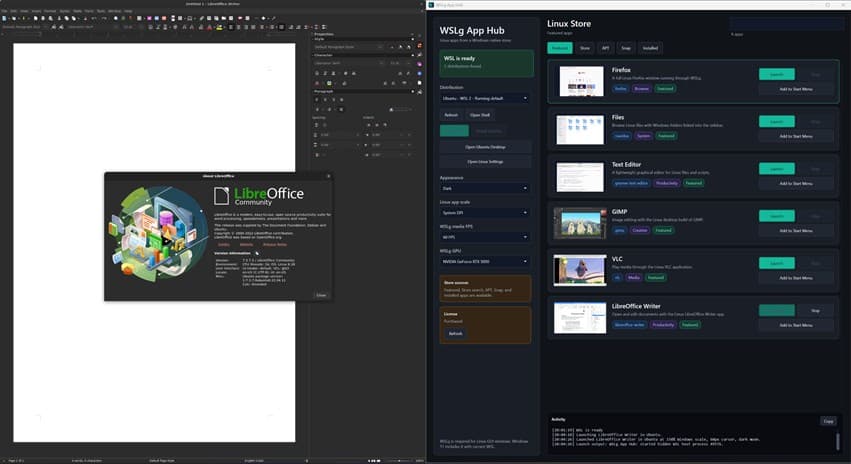Click the zoom slider in Writer status bar

[399, 461]
